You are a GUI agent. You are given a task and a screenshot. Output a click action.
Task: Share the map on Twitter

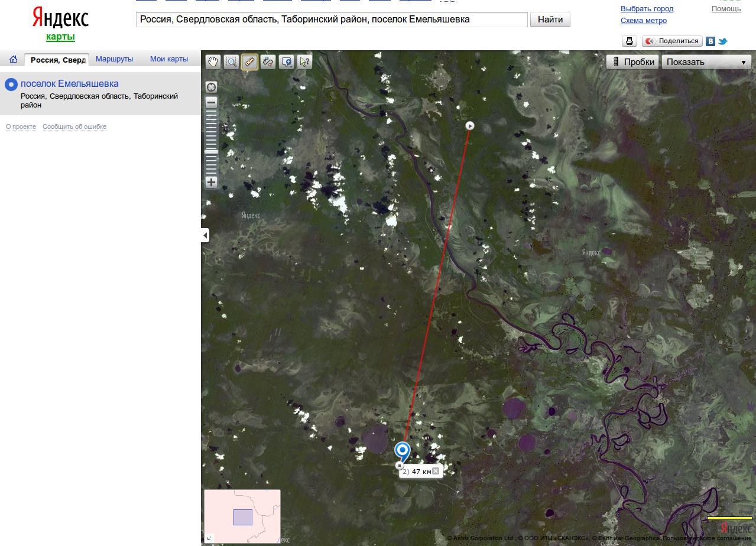(x=722, y=41)
